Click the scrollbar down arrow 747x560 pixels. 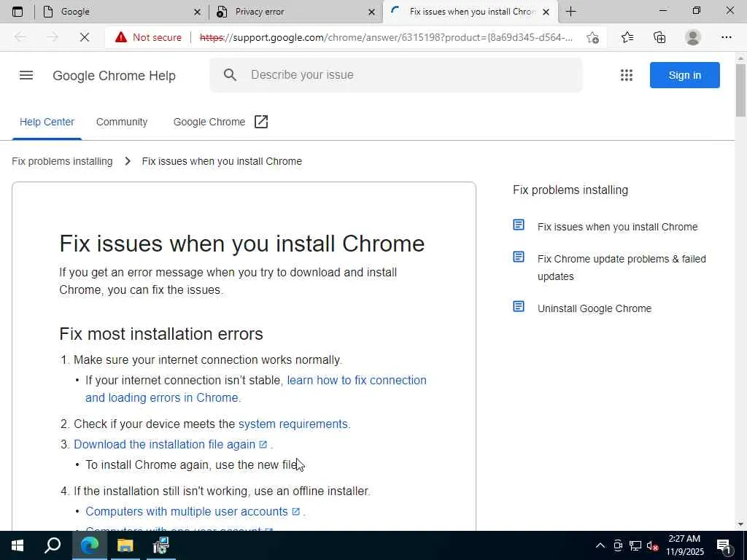coord(740,525)
